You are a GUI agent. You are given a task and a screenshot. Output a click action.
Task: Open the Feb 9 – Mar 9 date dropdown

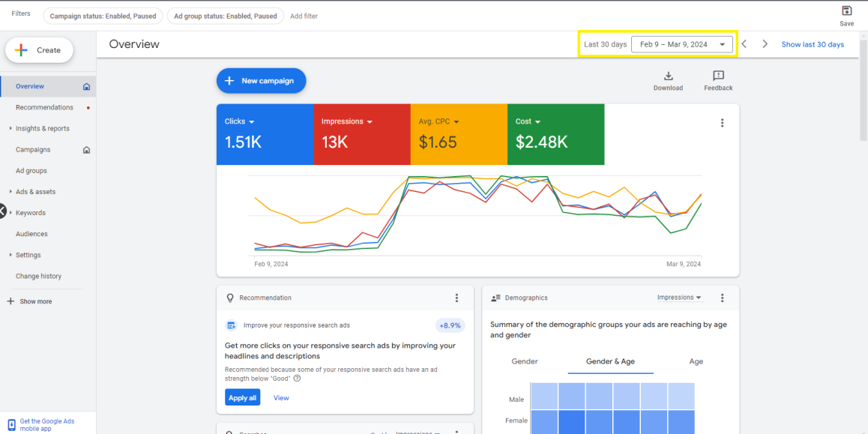tap(682, 44)
